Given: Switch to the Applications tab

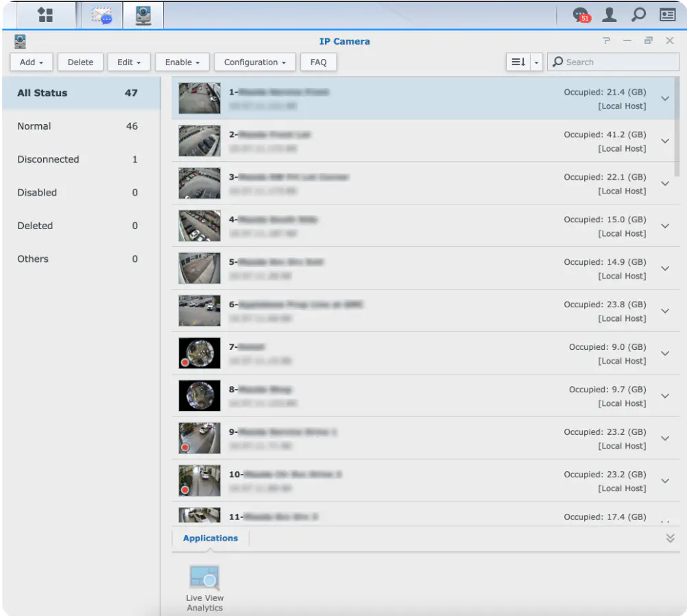Looking at the screenshot, I should pyautogui.click(x=210, y=538).
